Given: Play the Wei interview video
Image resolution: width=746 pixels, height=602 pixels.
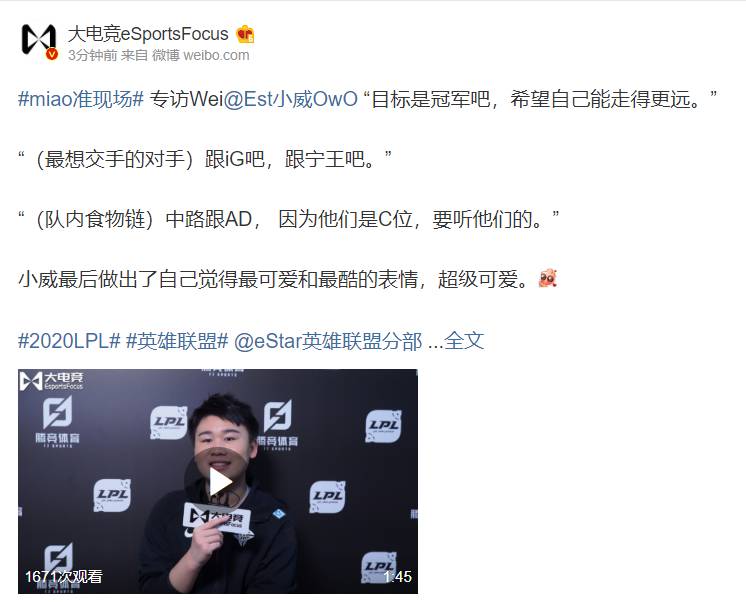Looking at the screenshot, I should [218, 481].
